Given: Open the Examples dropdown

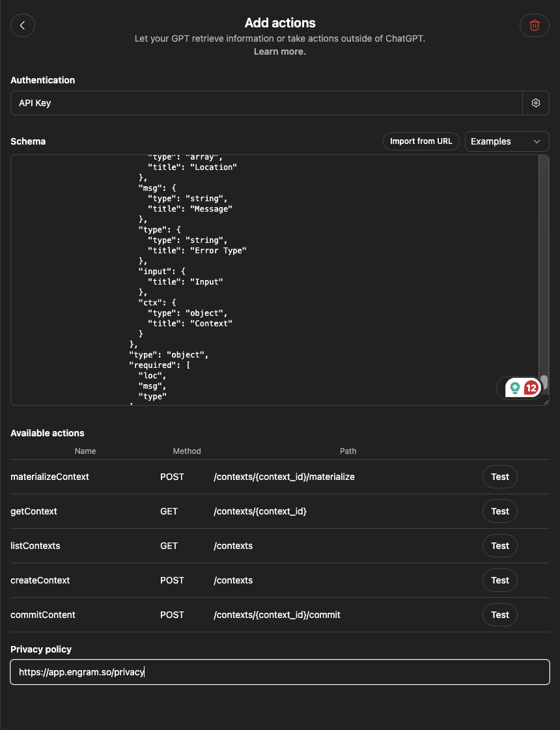Looking at the screenshot, I should pyautogui.click(x=507, y=141).
